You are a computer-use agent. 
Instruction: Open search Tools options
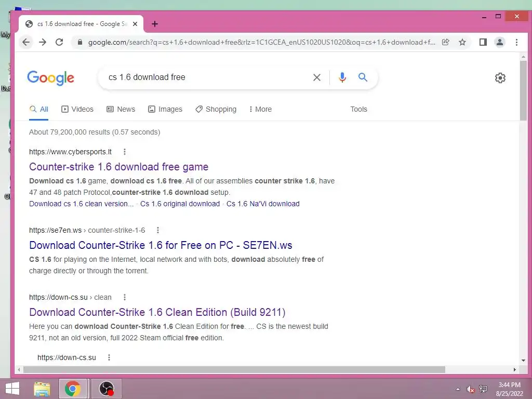358,109
